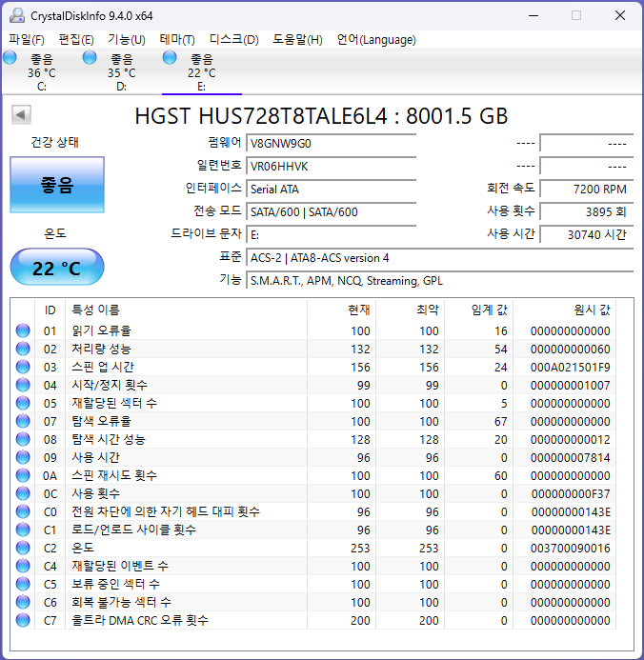Open the 파일(F) menu
Image resolution: width=644 pixels, height=660 pixels.
coord(27,40)
